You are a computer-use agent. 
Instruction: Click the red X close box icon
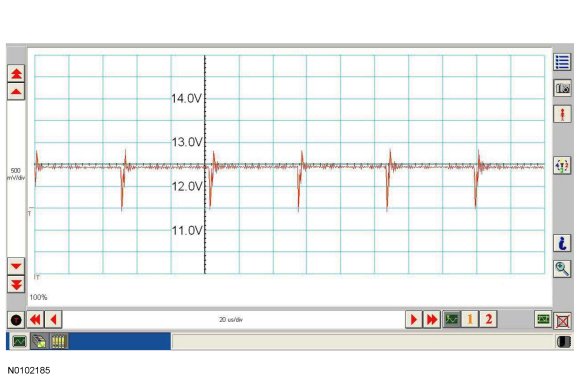pyautogui.click(x=563, y=321)
